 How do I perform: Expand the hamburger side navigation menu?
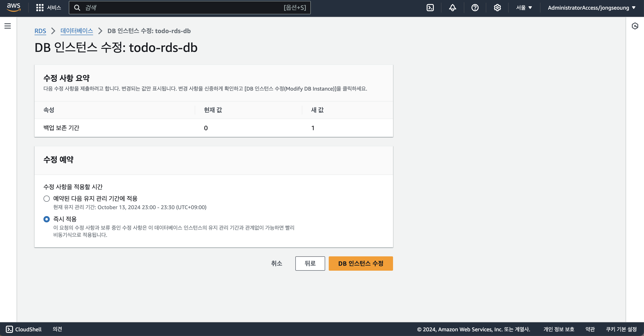(7, 26)
